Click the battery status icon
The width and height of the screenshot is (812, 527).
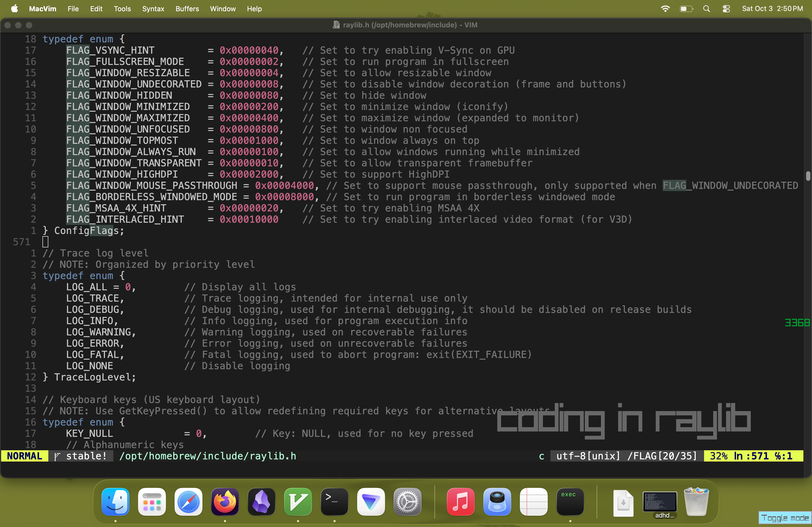686,9
